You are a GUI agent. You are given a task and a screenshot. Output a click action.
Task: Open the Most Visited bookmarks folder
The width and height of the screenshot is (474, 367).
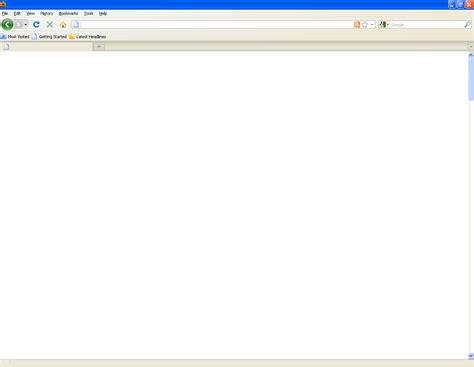tap(15, 37)
